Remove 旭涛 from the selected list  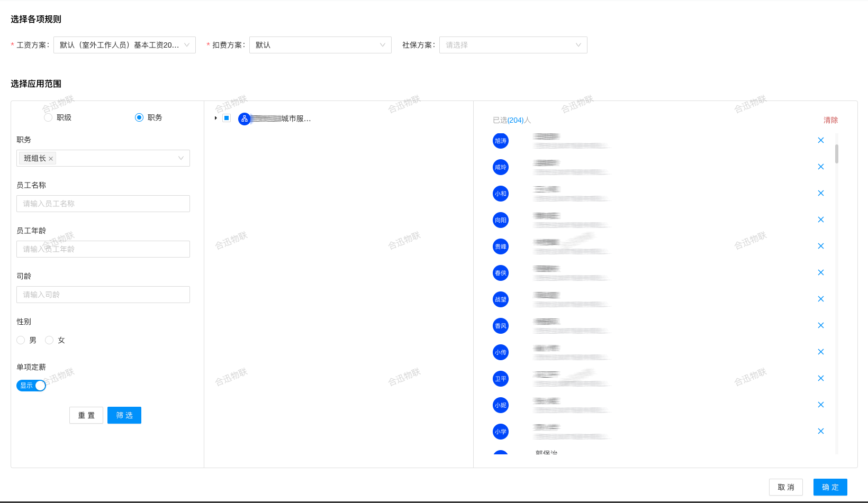pyautogui.click(x=820, y=140)
